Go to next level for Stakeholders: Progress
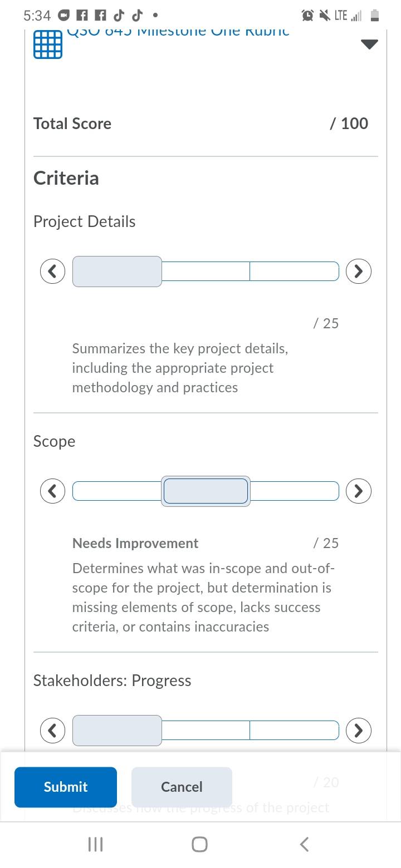401x868 pixels. coord(359,730)
